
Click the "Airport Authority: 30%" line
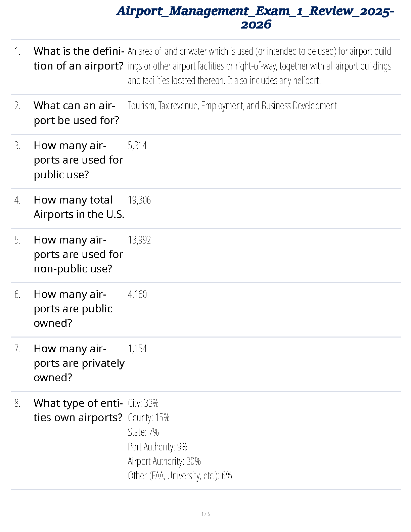point(164,461)
